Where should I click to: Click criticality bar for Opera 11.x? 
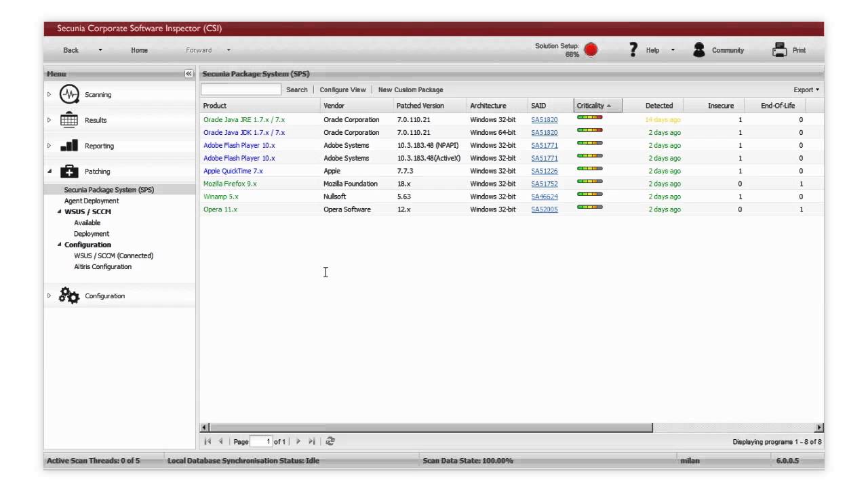tap(590, 207)
